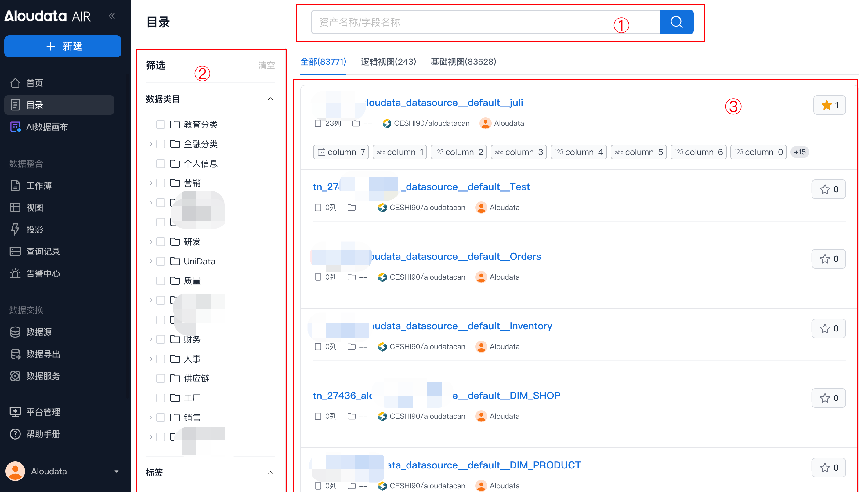Go to 告警中心 alarm icon
Viewport: 868px width, 492px height.
click(15, 273)
